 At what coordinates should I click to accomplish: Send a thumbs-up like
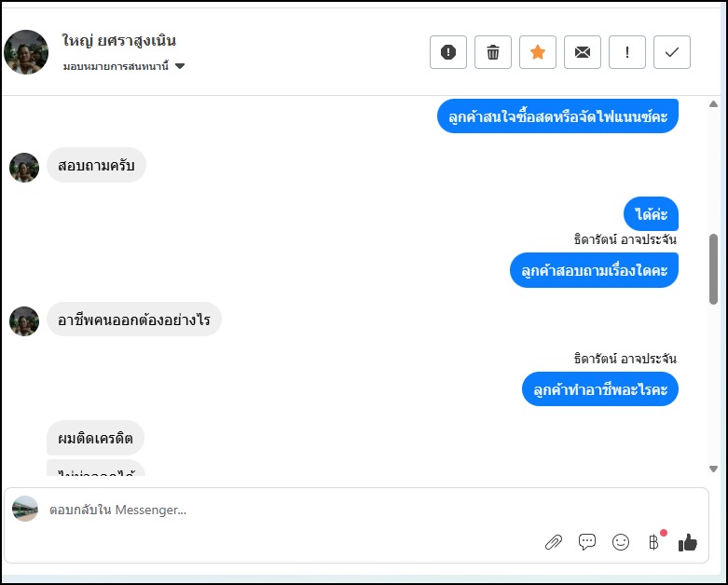point(688,542)
